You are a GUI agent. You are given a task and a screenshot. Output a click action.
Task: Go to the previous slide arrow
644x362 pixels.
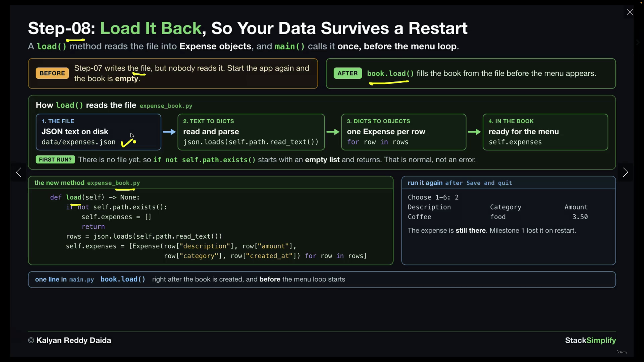coord(19,172)
